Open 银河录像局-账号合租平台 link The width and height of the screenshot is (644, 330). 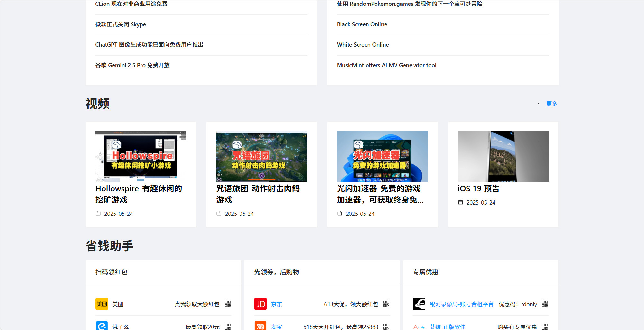461,304
